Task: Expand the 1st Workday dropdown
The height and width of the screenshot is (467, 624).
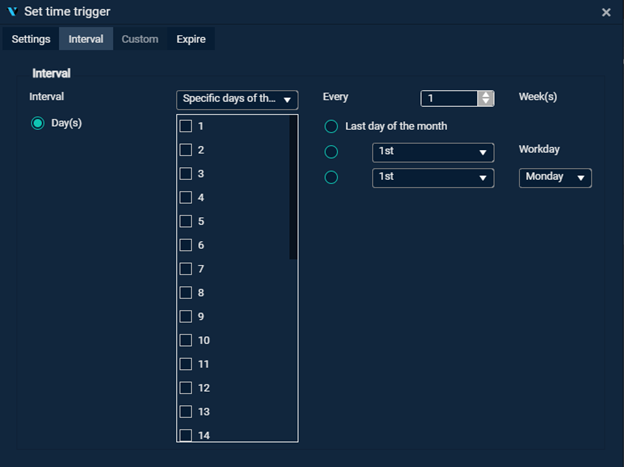Action: (x=433, y=152)
